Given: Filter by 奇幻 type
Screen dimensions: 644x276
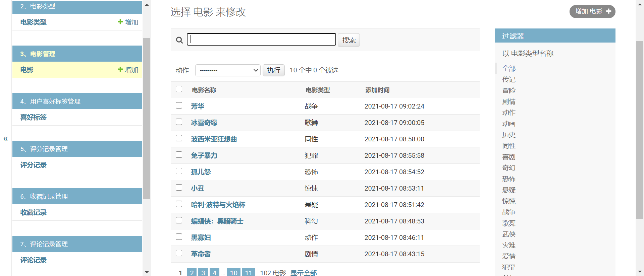Looking at the screenshot, I should tap(509, 168).
